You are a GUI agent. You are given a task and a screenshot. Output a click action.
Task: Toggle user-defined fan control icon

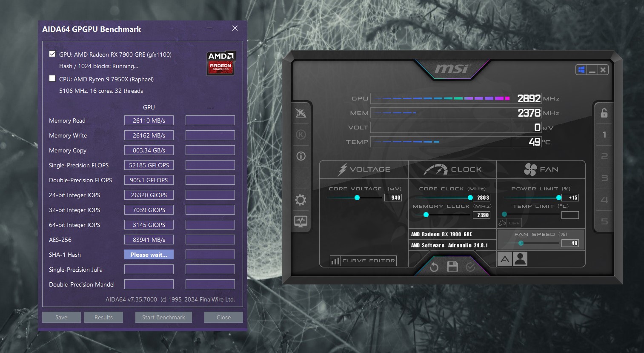[x=520, y=259]
